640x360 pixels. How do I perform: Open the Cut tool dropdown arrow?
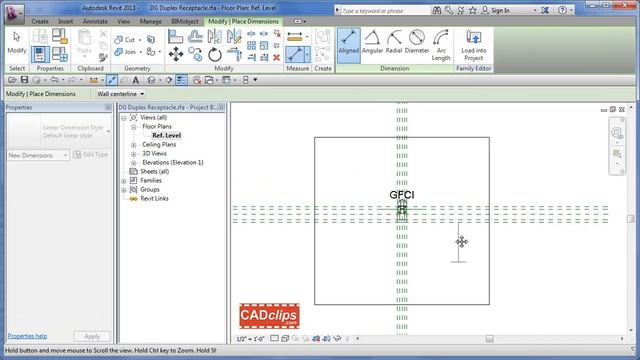(140, 40)
